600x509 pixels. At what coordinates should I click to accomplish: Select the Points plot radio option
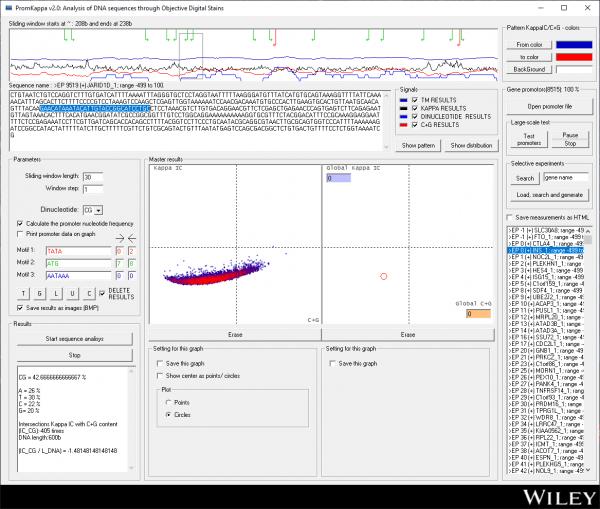click(x=168, y=403)
